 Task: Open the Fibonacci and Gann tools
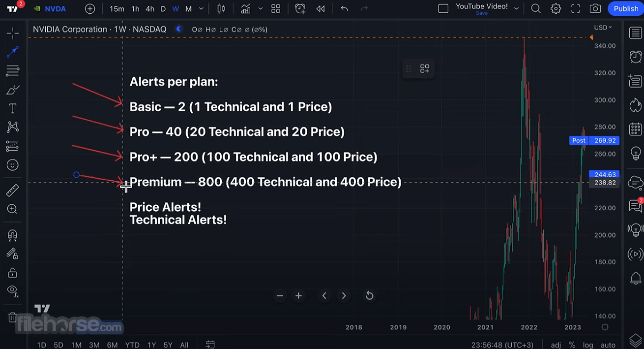(12, 71)
